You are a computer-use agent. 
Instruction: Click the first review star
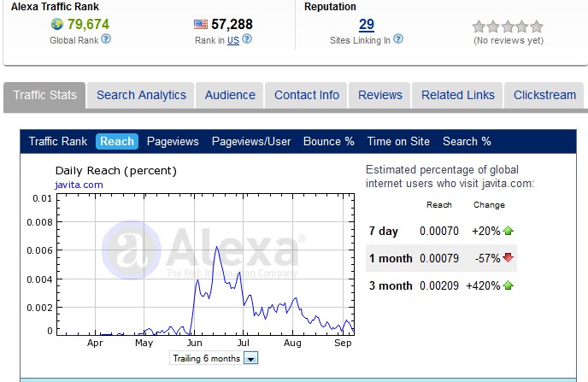click(479, 26)
